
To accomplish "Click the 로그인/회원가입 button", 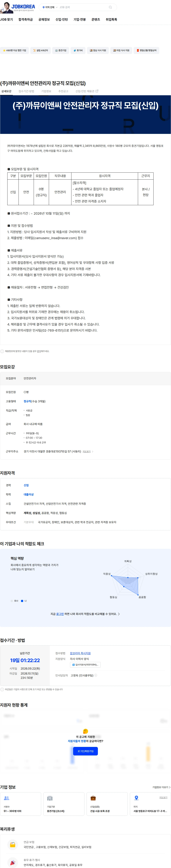I will tap(85, 751).
